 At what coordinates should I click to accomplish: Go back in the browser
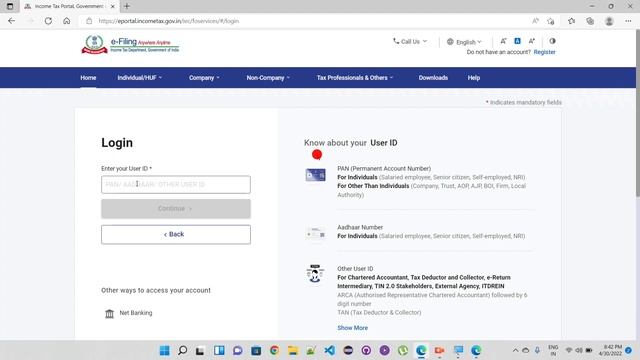(11, 21)
